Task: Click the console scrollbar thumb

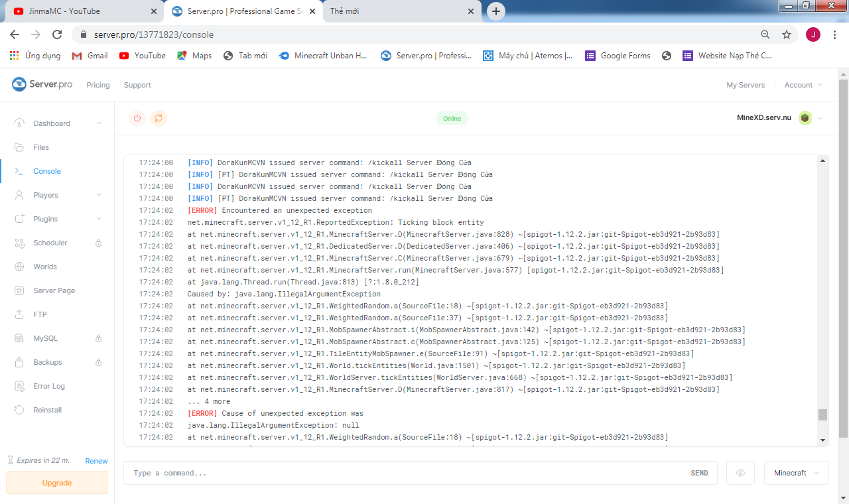Action: coord(822,414)
